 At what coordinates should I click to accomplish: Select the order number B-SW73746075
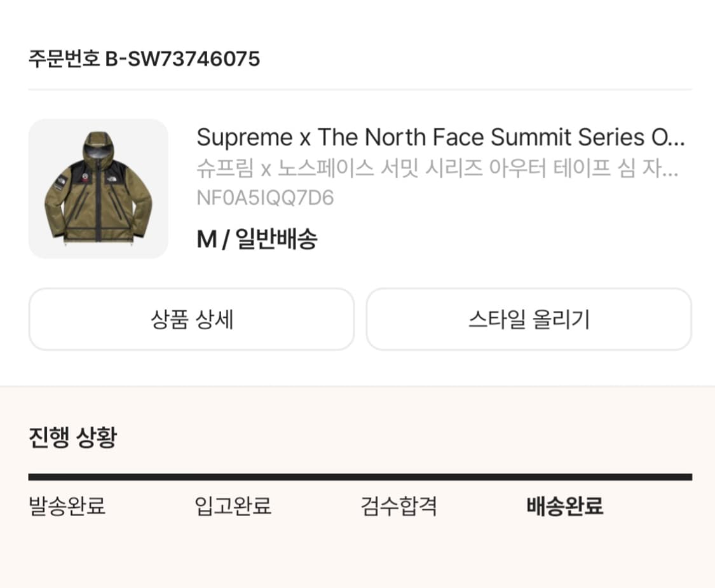182,59
